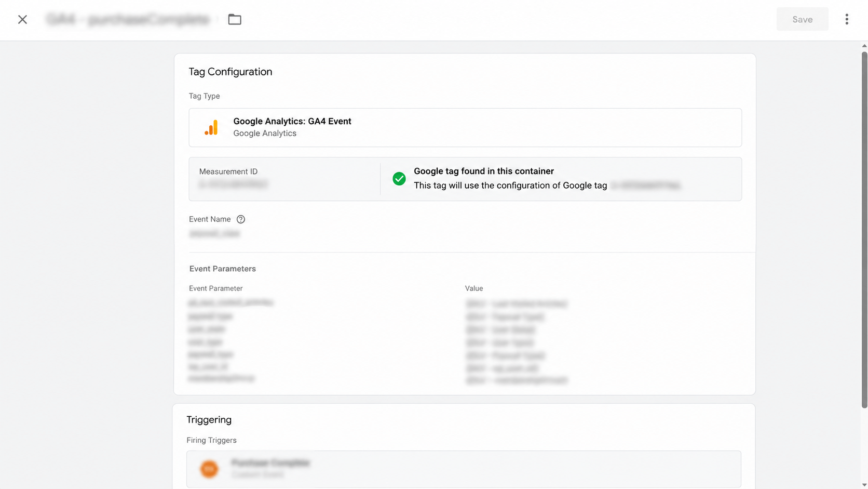Click the Save button

(x=802, y=19)
